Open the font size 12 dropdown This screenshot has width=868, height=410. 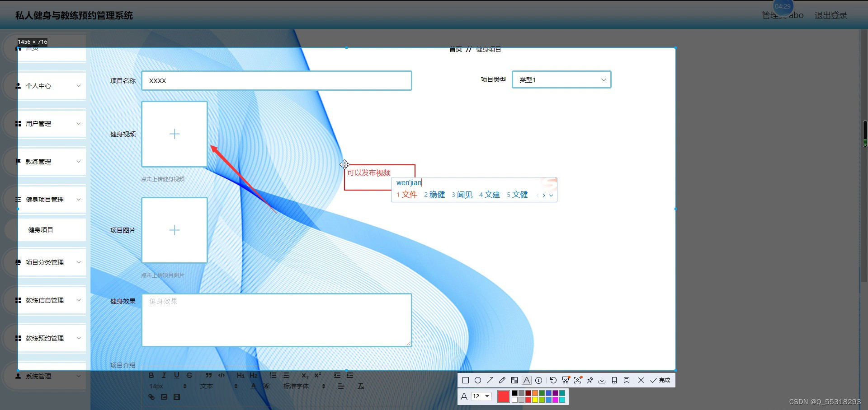click(x=481, y=396)
